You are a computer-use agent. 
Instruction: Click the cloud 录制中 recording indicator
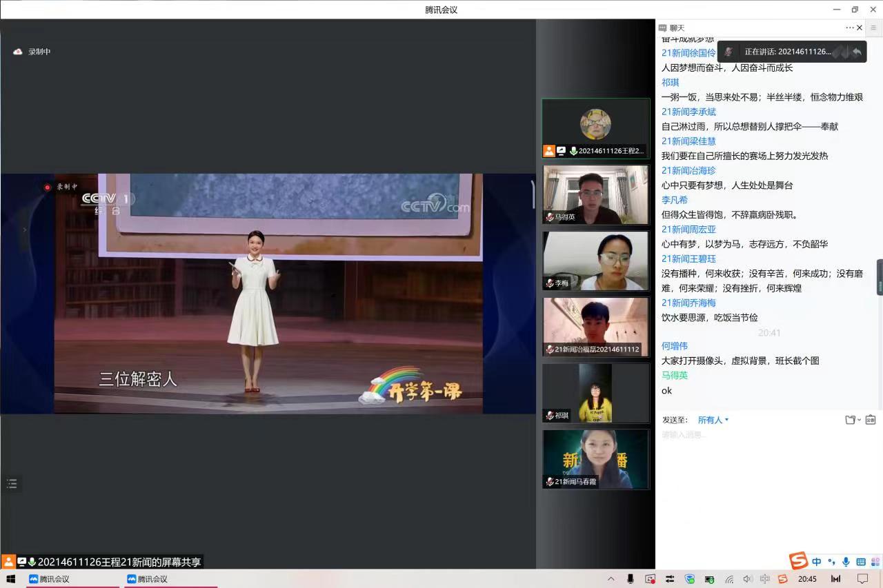coord(32,52)
